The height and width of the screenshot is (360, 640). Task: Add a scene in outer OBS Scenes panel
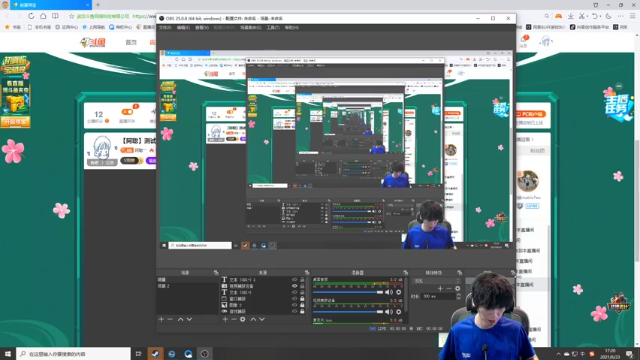(x=162, y=319)
